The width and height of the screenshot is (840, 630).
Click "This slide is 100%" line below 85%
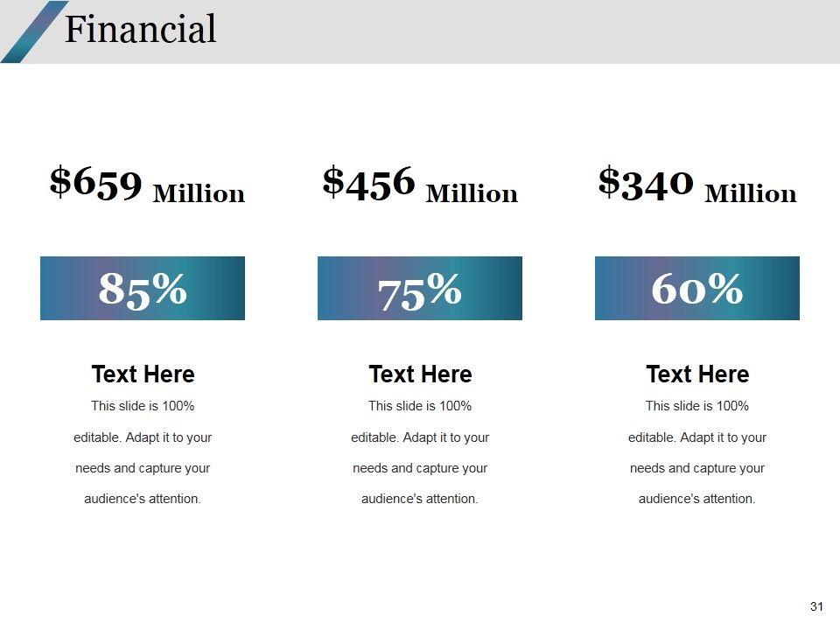(143, 406)
